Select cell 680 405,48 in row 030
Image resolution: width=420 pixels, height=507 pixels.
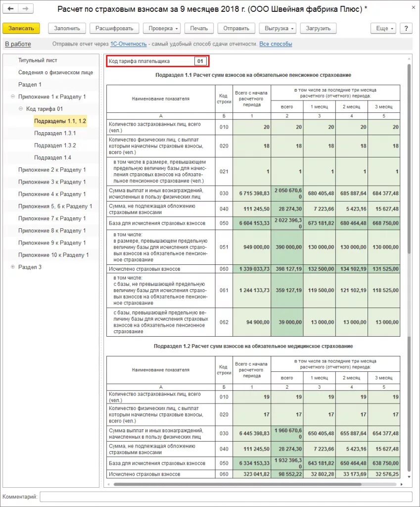(319, 194)
